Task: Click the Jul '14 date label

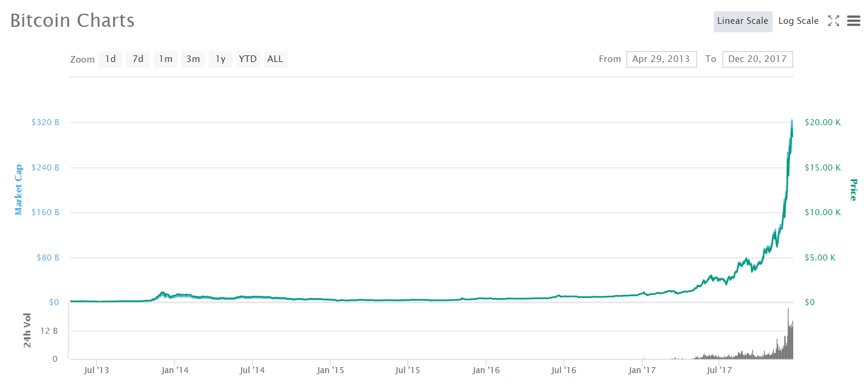Action: (x=252, y=370)
